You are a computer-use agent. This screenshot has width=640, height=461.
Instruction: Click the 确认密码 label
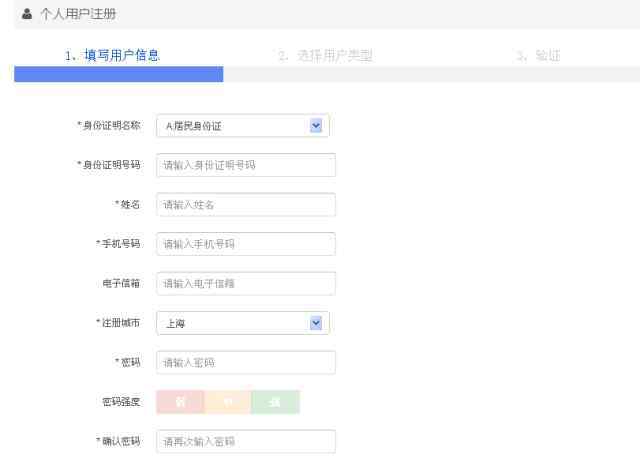[x=118, y=441]
